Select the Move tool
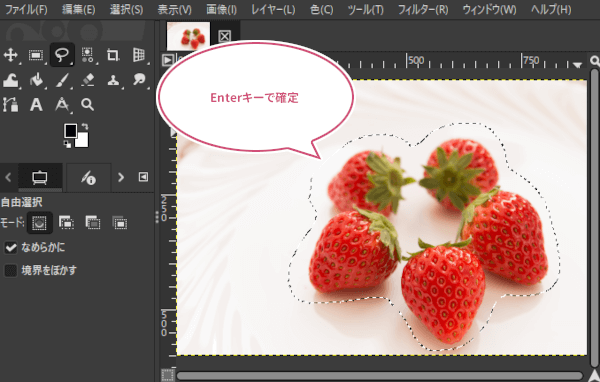 point(10,55)
